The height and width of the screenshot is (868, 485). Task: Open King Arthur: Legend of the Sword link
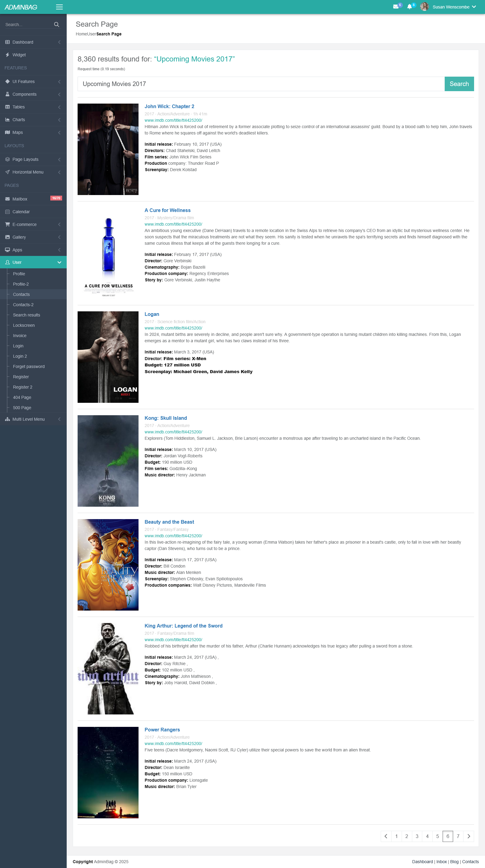pyautogui.click(x=183, y=626)
